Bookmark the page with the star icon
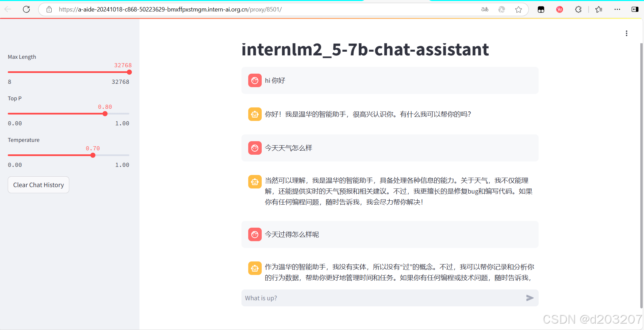The height and width of the screenshot is (330, 644). click(x=519, y=9)
